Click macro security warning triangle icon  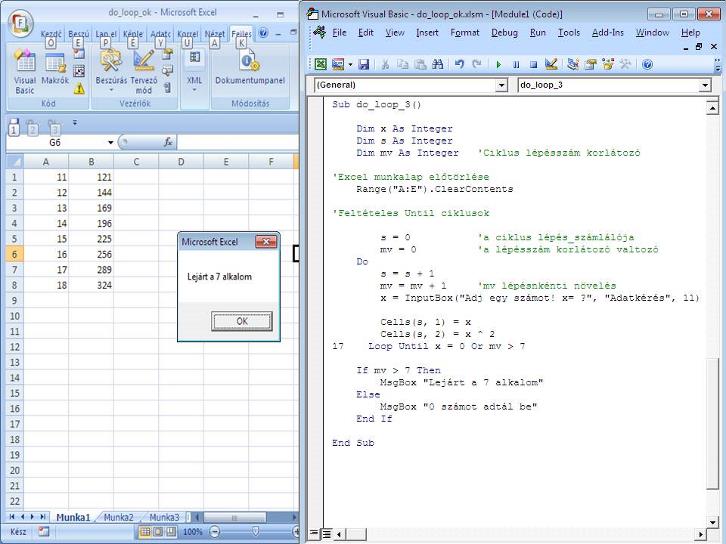point(79,88)
